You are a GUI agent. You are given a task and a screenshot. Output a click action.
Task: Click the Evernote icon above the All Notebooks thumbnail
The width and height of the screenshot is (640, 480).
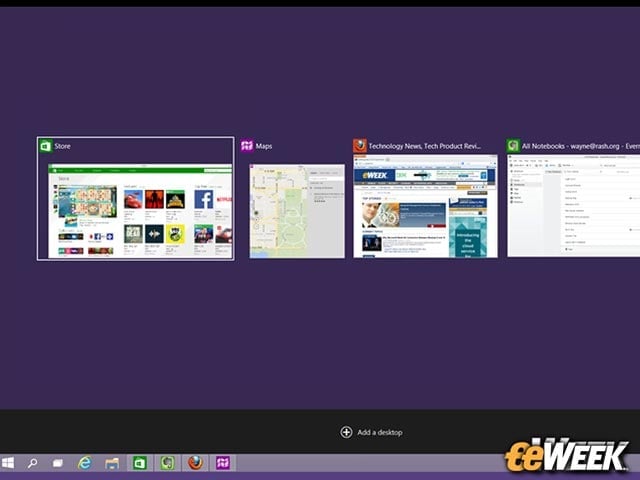(513, 146)
